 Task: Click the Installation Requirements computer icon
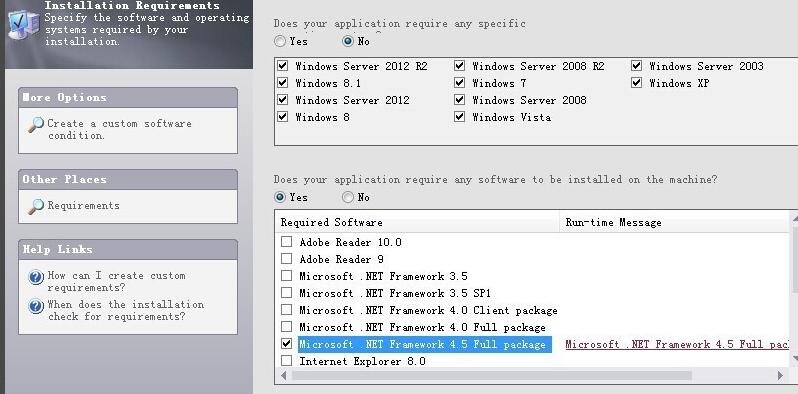click(x=23, y=25)
